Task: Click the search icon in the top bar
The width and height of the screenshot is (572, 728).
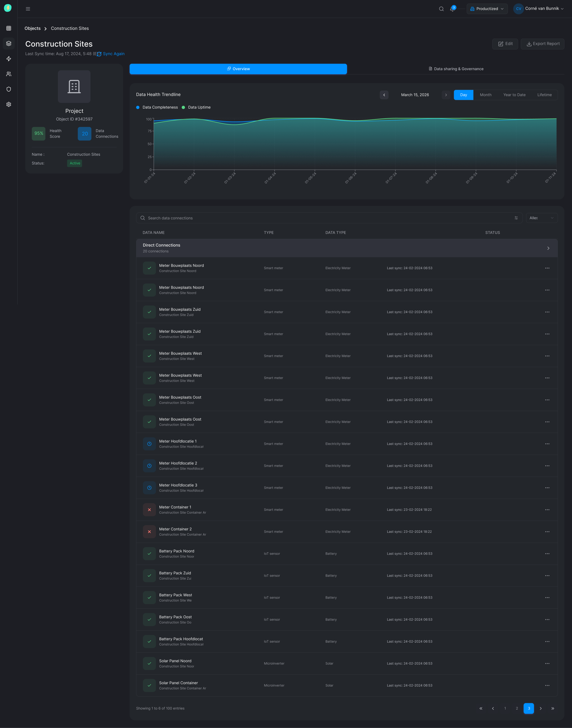Action: click(441, 9)
